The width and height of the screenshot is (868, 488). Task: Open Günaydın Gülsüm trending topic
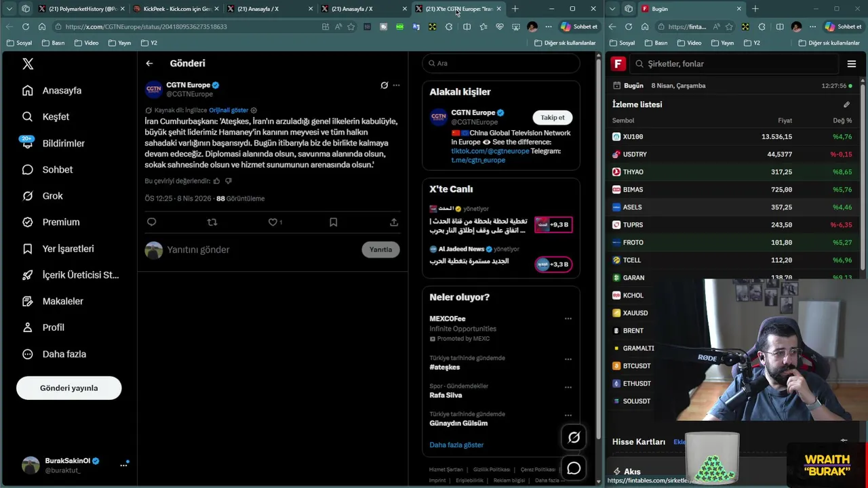(x=458, y=423)
